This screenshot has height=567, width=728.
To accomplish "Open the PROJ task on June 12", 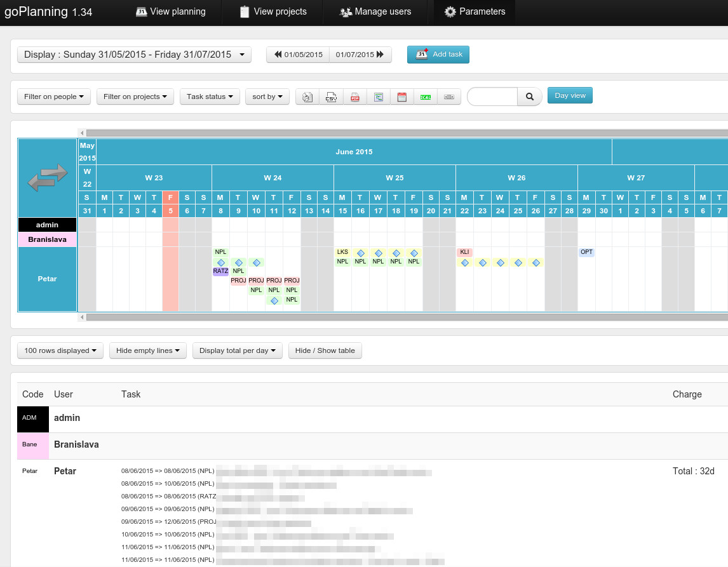I will [292, 280].
